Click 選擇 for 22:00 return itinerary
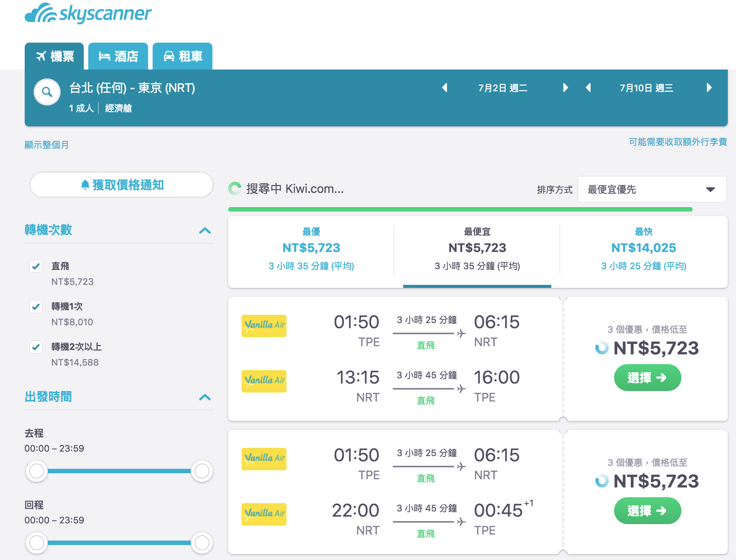This screenshot has height=560, width=736. pos(647,511)
